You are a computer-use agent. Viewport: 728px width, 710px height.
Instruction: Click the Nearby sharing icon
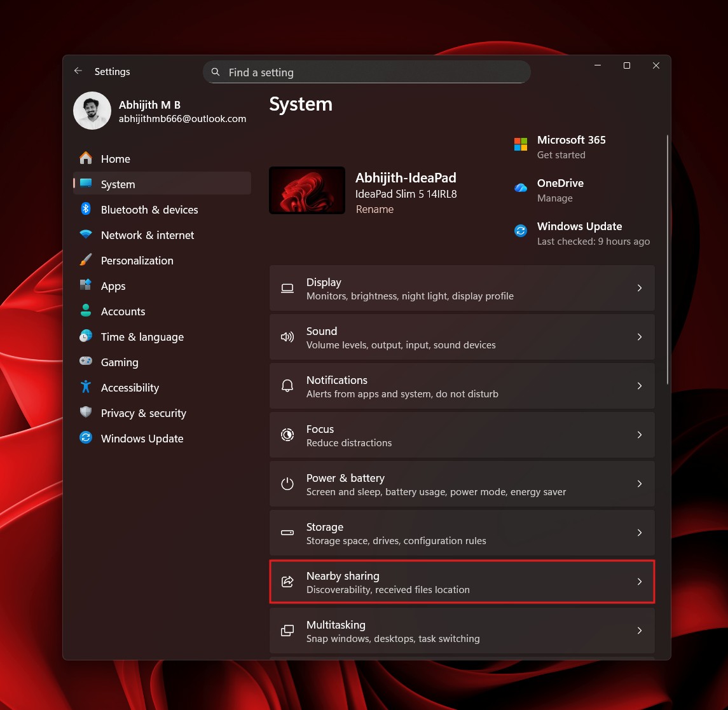[x=287, y=582]
